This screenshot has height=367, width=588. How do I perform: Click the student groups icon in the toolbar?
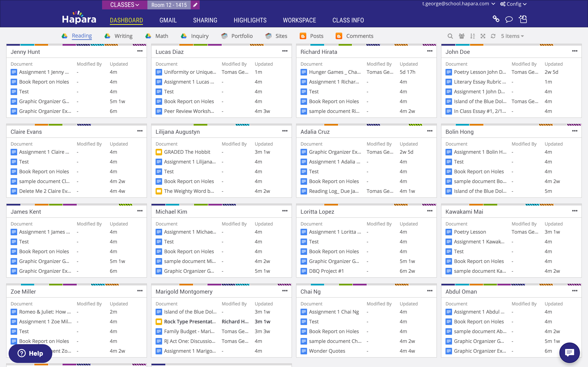click(x=461, y=36)
